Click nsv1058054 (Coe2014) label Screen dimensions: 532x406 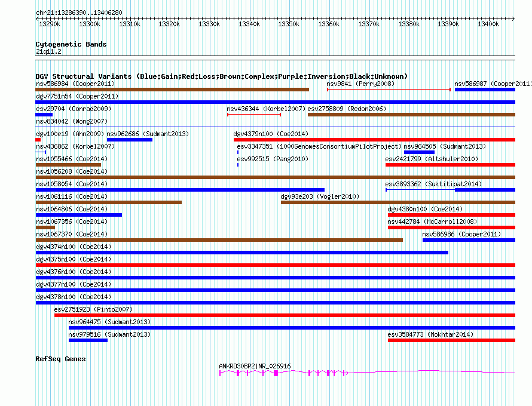coord(72,184)
